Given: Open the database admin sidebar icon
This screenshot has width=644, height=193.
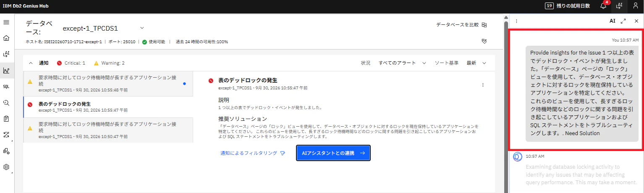Looking at the screenshot, I should [x=6, y=151].
